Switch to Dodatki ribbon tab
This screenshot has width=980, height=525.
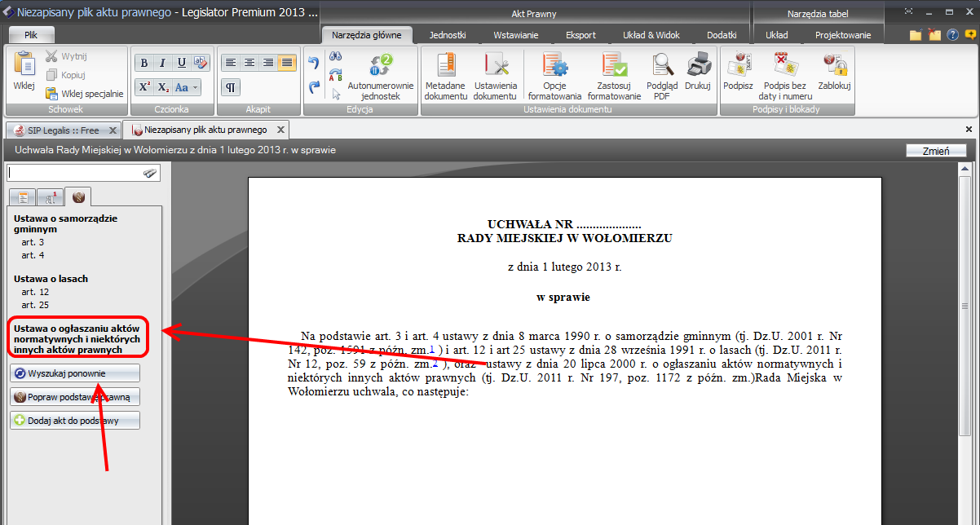722,35
